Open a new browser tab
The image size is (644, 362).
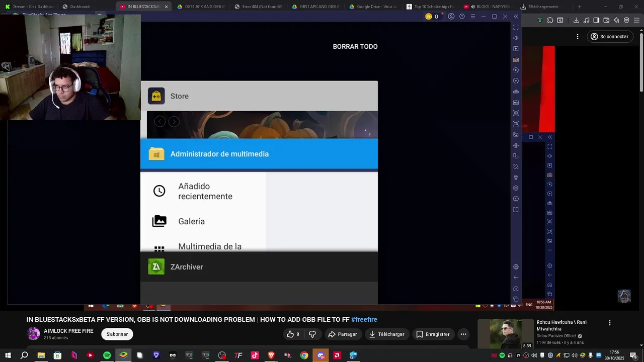coord(579,7)
